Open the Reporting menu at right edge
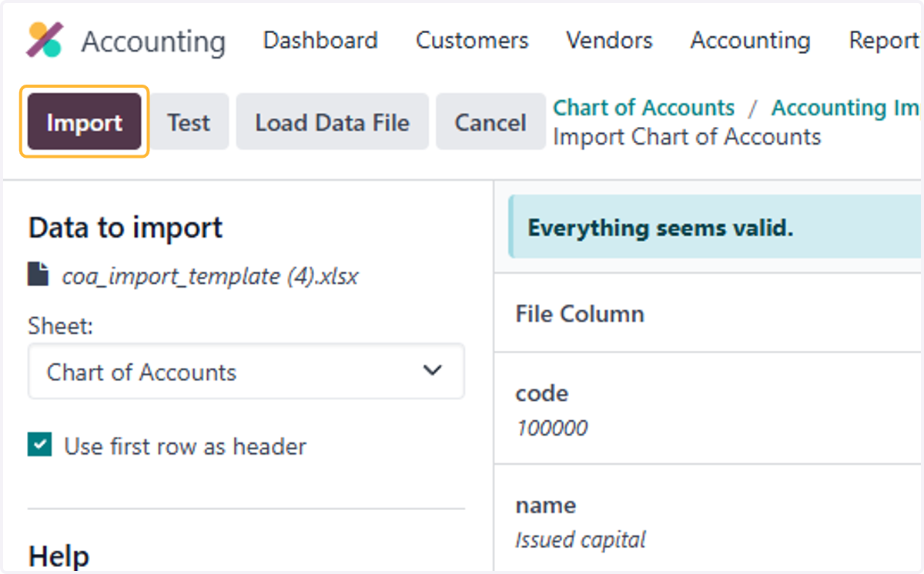 click(885, 40)
